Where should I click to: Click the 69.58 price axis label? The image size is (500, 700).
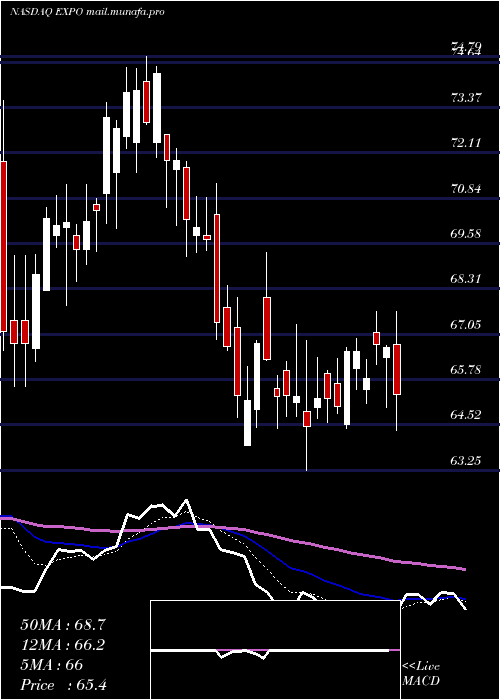pos(467,234)
